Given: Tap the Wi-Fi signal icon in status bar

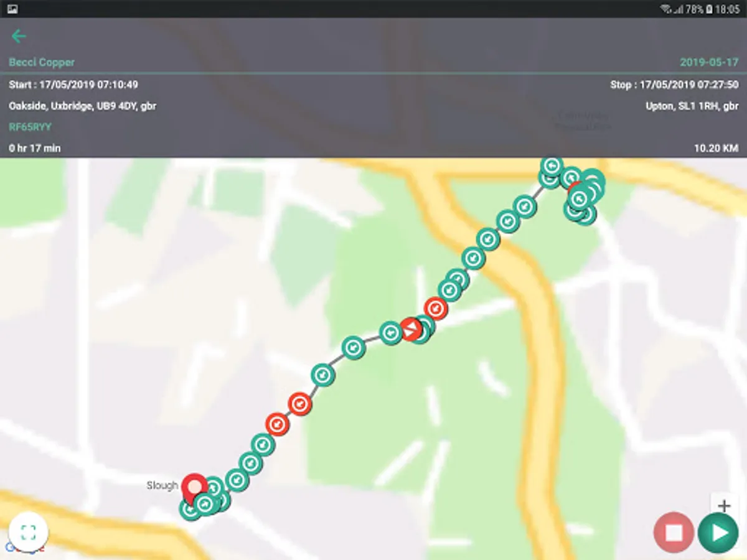Looking at the screenshot, I should 667,9.
